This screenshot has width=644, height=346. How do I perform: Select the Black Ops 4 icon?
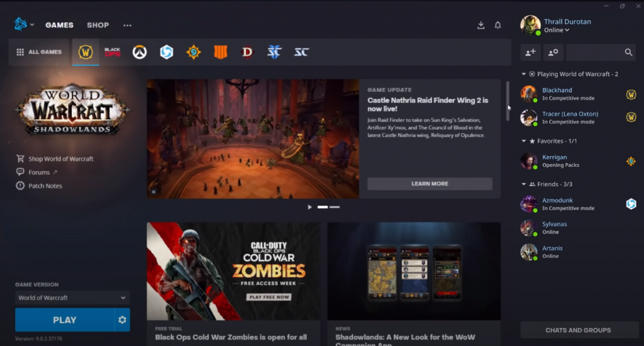[x=221, y=52]
